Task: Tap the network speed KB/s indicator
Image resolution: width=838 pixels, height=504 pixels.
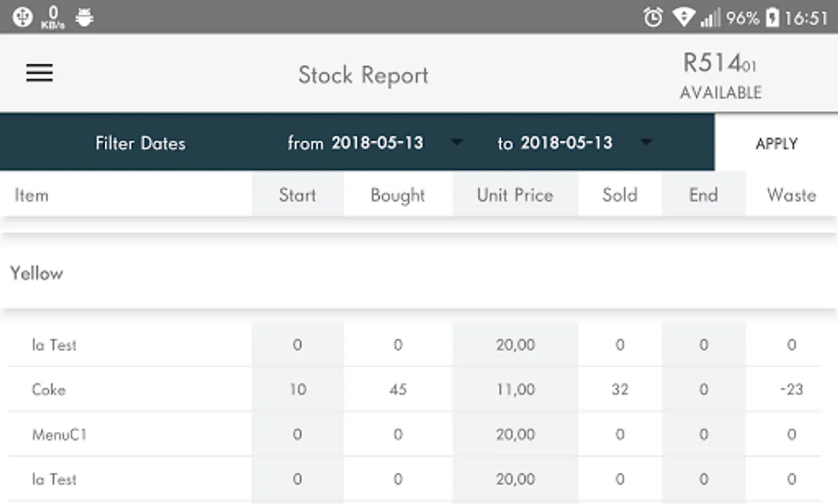Action: [53, 17]
